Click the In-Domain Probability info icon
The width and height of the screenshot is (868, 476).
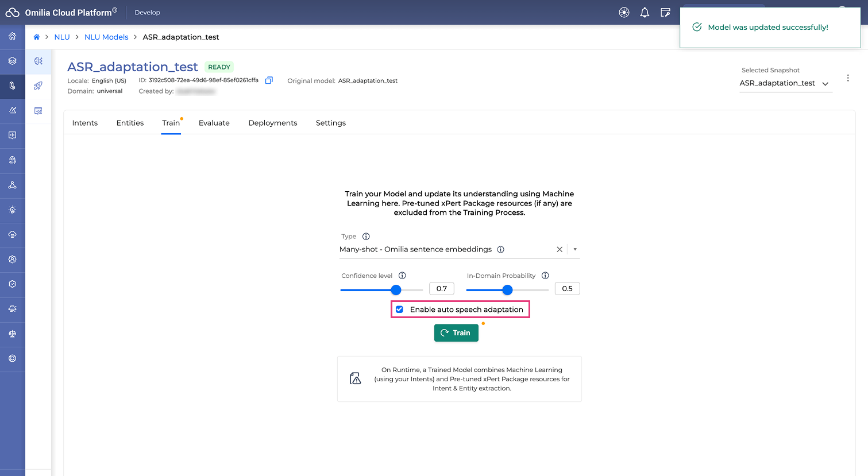coord(545,276)
